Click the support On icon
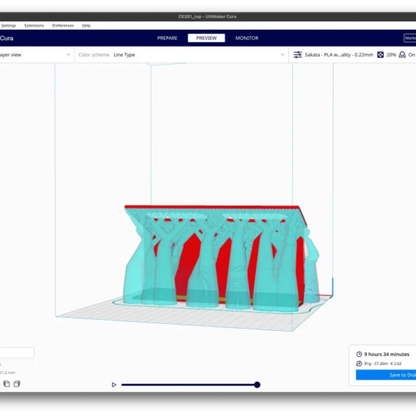416x416 pixels. click(x=402, y=55)
